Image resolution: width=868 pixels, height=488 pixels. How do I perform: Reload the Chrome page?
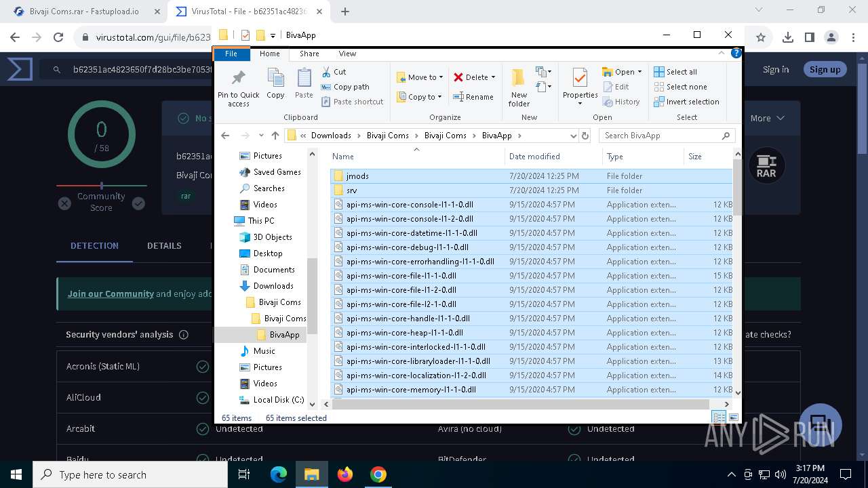58,38
